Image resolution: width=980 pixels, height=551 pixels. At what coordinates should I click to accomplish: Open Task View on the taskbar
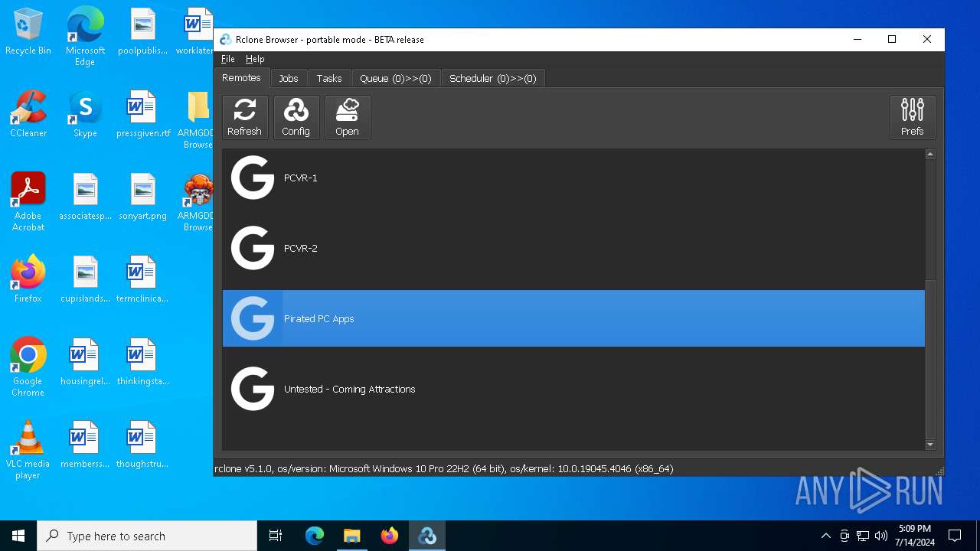point(276,536)
